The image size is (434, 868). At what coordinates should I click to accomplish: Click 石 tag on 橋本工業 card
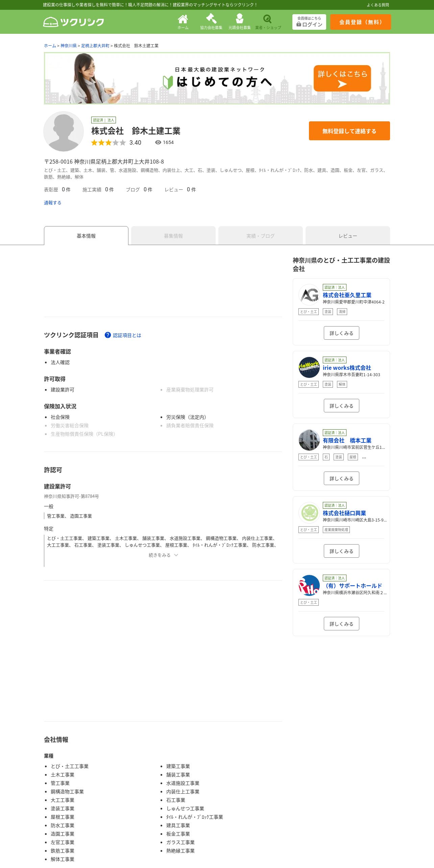pyautogui.click(x=326, y=457)
